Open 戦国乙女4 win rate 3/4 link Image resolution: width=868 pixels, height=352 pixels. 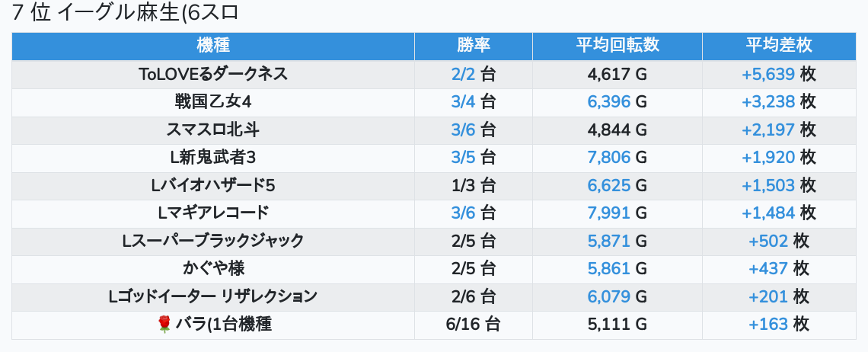tap(463, 102)
